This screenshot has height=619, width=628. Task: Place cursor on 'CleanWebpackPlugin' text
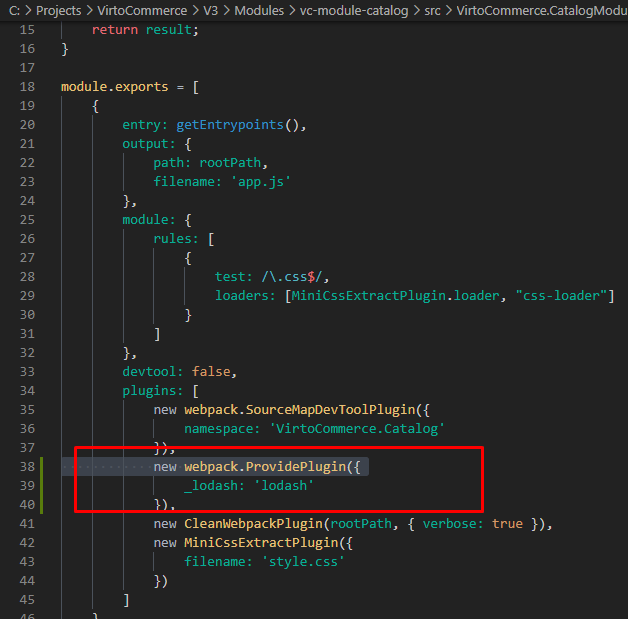pos(253,524)
